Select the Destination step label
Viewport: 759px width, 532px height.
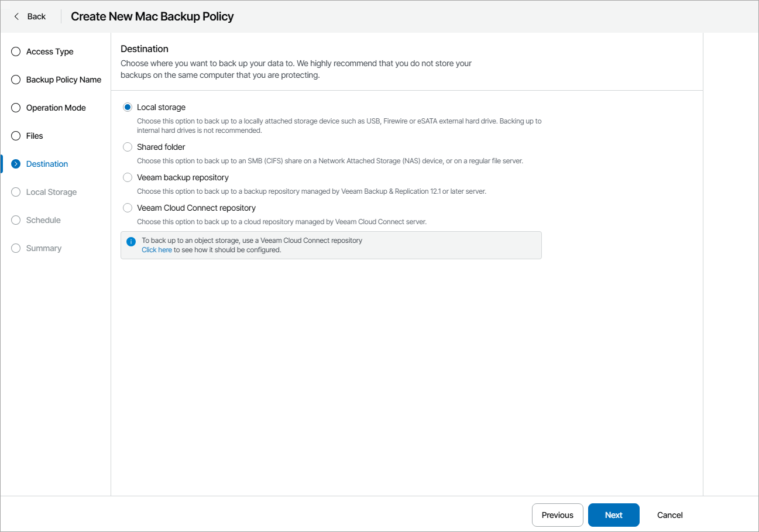[x=47, y=164]
